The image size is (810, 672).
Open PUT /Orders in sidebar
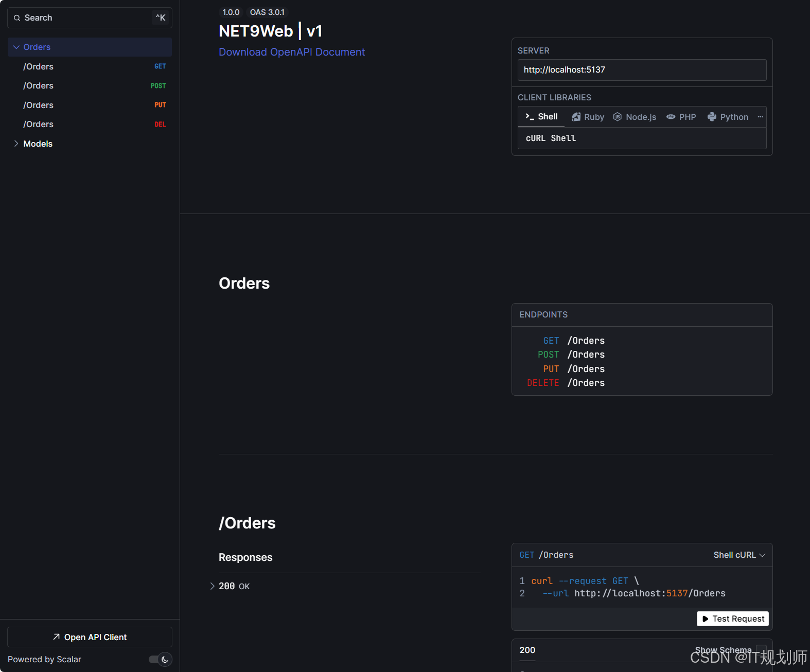pos(90,105)
